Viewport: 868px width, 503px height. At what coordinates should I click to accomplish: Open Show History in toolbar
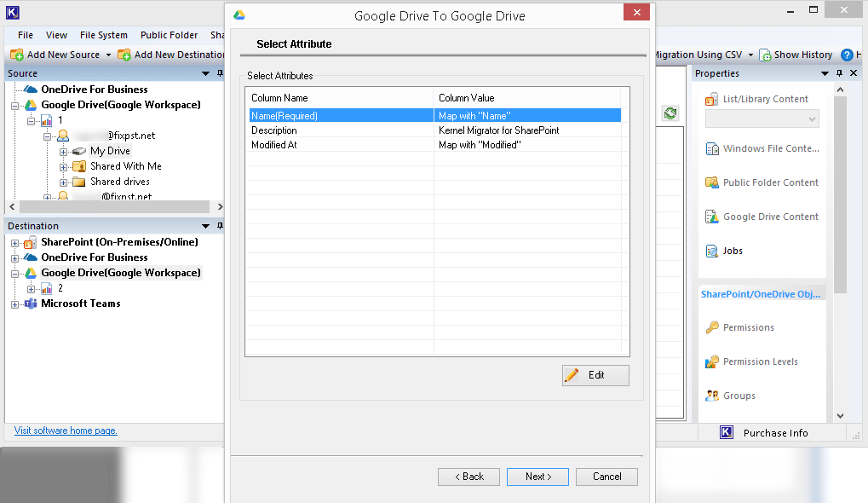point(796,55)
